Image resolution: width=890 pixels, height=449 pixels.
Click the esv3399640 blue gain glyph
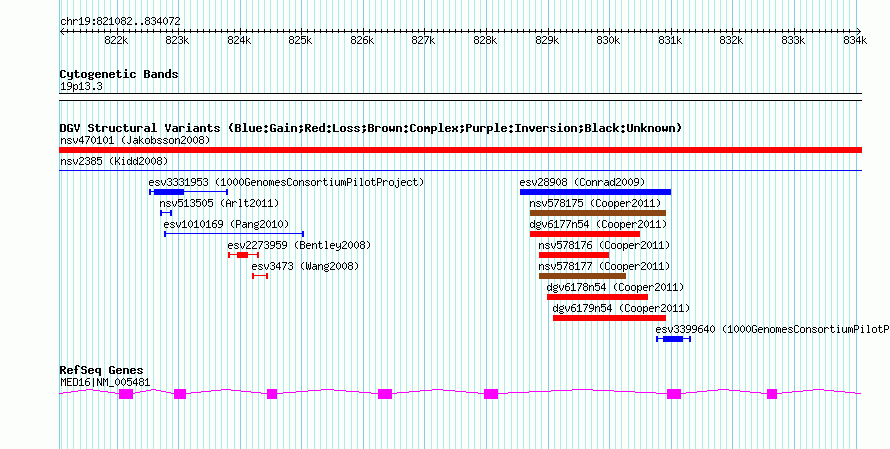click(x=673, y=339)
